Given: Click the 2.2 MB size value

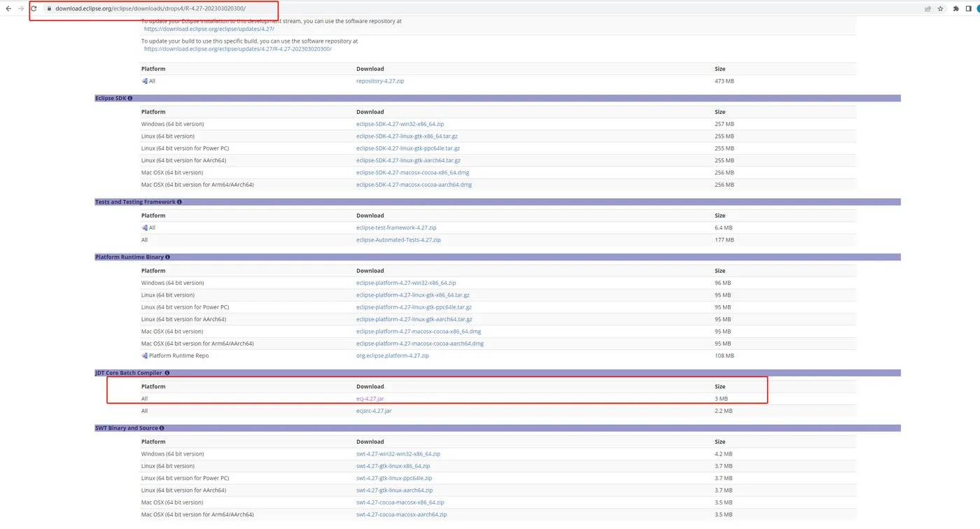Looking at the screenshot, I should pyautogui.click(x=723, y=411).
